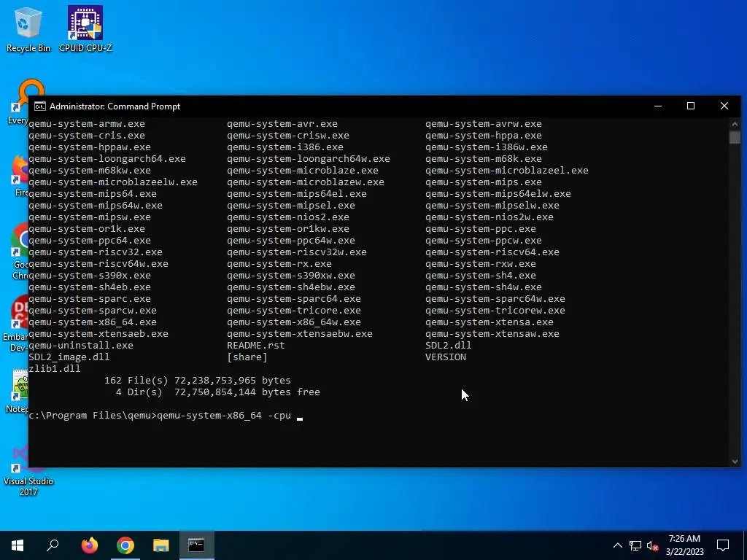Launch Google Chrome from the taskbar
This screenshot has width=747, height=560.
pyautogui.click(x=125, y=545)
